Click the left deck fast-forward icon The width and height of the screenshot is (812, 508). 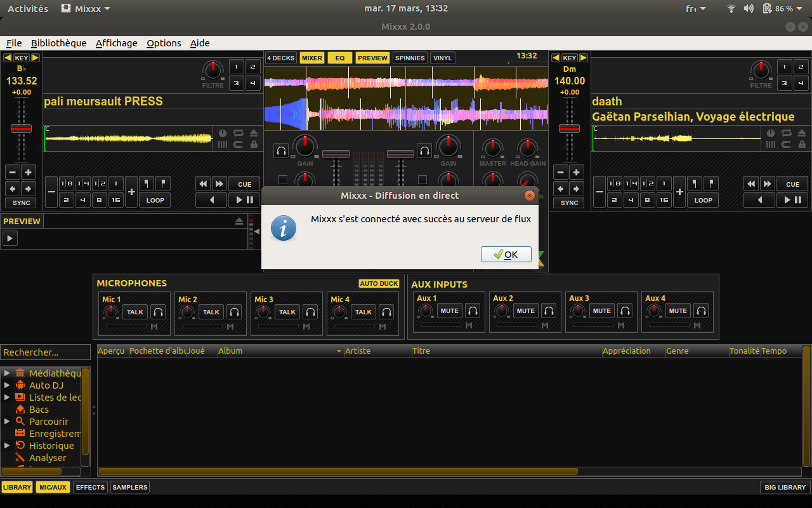(x=219, y=184)
